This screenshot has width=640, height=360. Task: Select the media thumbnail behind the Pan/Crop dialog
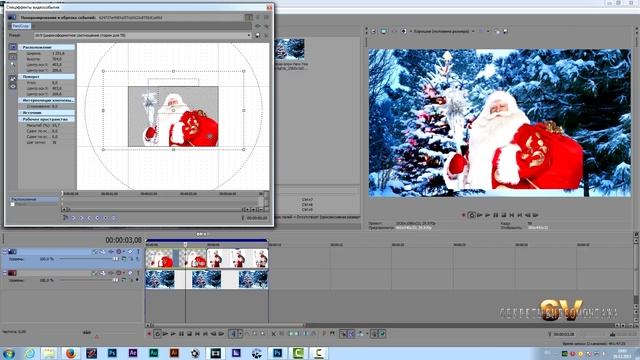[x=289, y=49]
